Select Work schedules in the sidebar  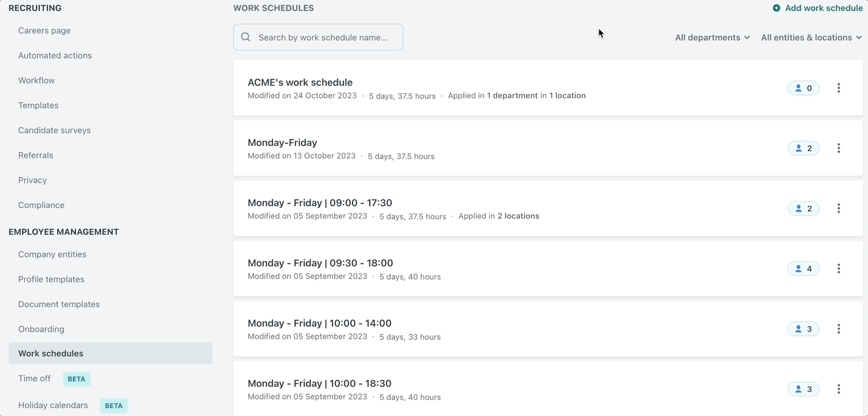point(50,353)
